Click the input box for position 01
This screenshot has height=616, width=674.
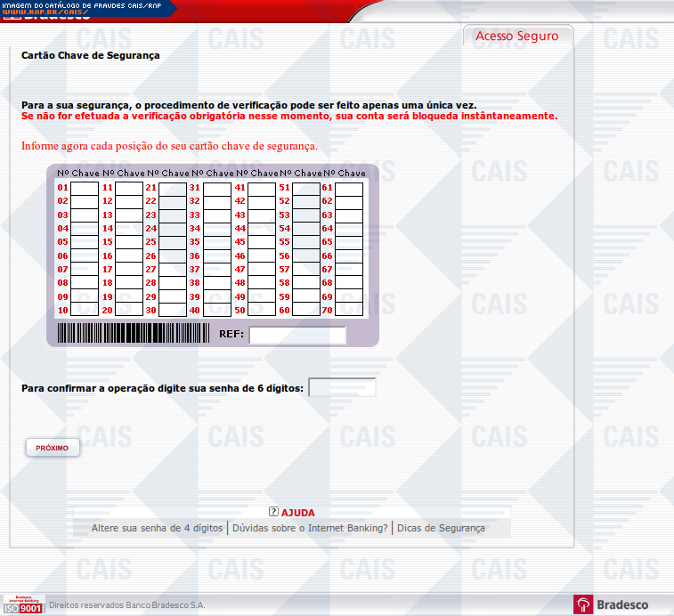pos(85,188)
